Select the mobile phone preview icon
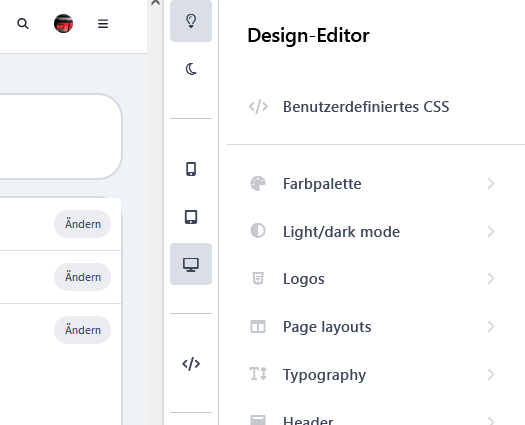Image resolution: width=525 pixels, height=425 pixels. pyautogui.click(x=191, y=169)
